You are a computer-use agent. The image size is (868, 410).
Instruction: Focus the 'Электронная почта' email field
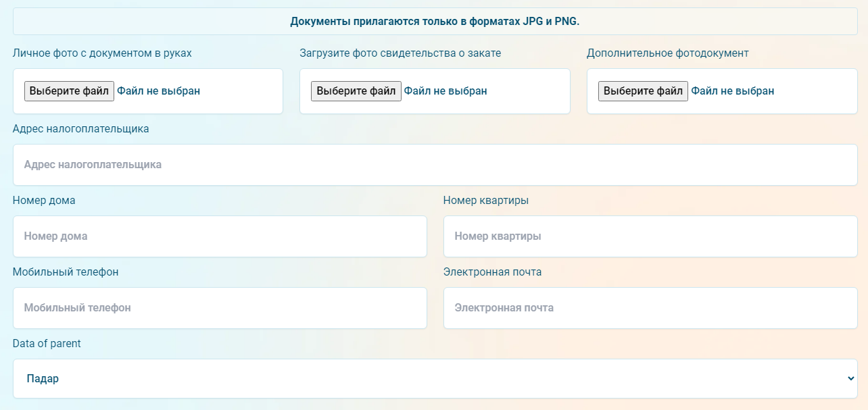[650, 308]
